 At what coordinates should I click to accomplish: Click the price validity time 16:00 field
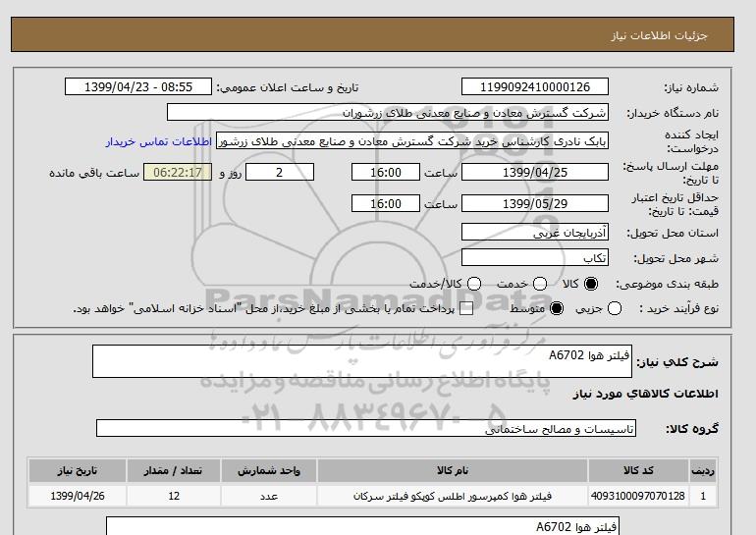386,203
